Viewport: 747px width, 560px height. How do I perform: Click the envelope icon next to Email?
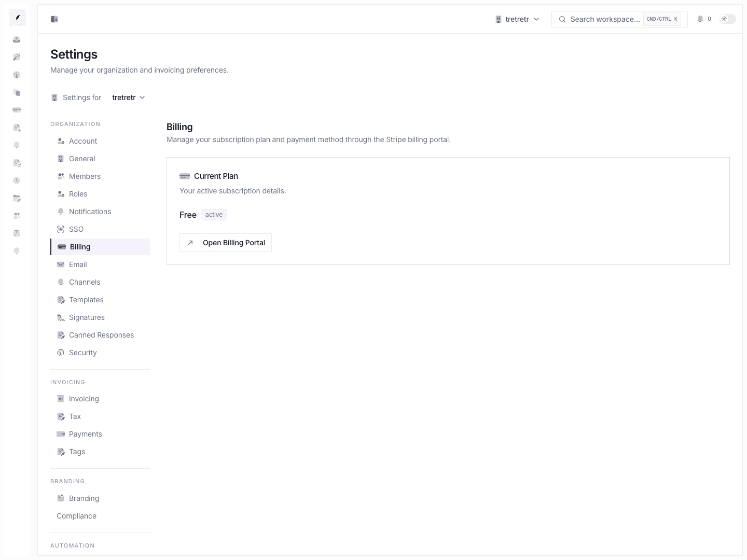click(61, 264)
